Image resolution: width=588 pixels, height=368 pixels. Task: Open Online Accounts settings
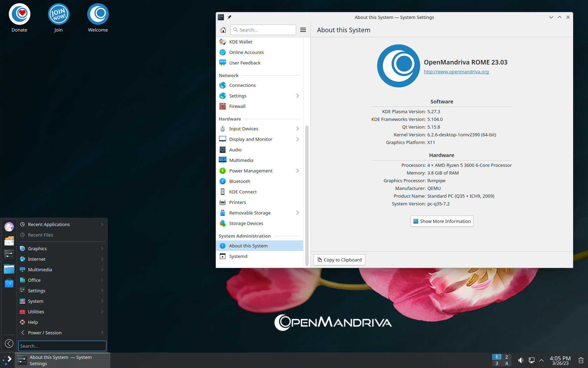click(260, 52)
